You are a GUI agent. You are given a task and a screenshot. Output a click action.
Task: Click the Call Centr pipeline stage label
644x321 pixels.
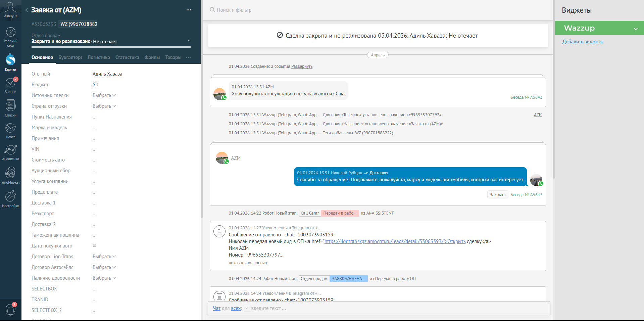(x=310, y=213)
